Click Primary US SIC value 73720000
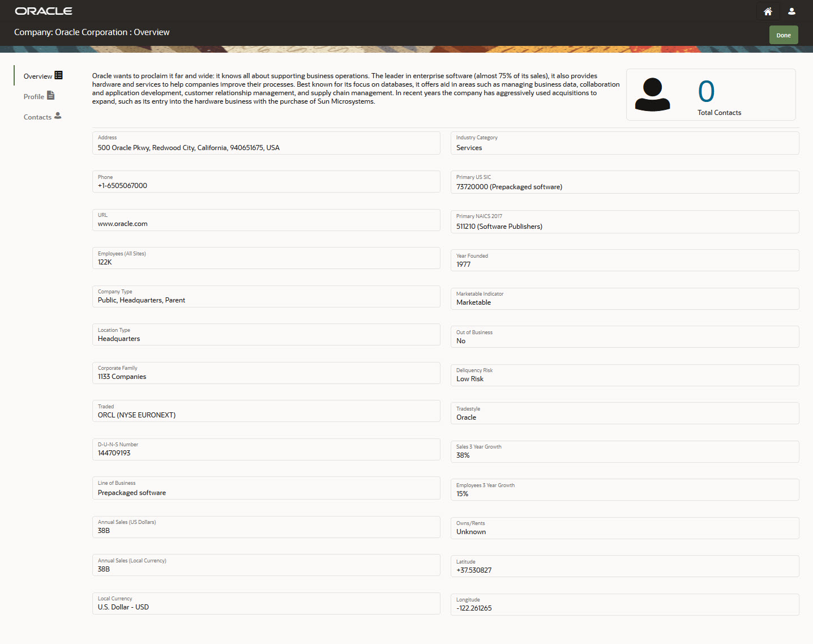Image resolution: width=813 pixels, height=644 pixels. click(x=509, y=187)
